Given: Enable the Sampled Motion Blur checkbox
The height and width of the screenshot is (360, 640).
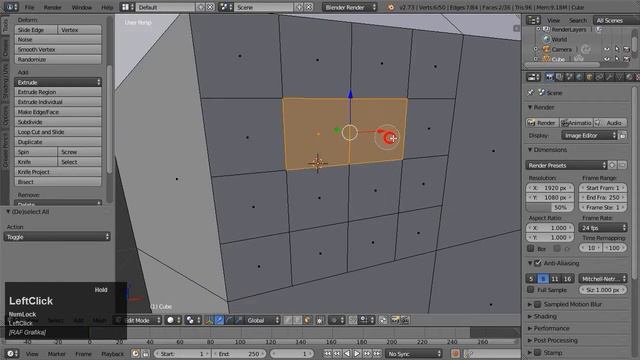Looking at the screenshot, I should 538,304.
